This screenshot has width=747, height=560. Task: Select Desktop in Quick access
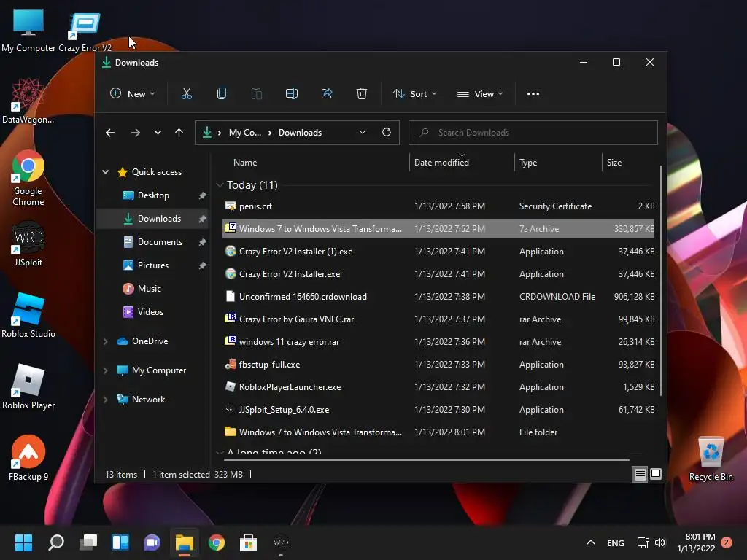click(152, 195)
